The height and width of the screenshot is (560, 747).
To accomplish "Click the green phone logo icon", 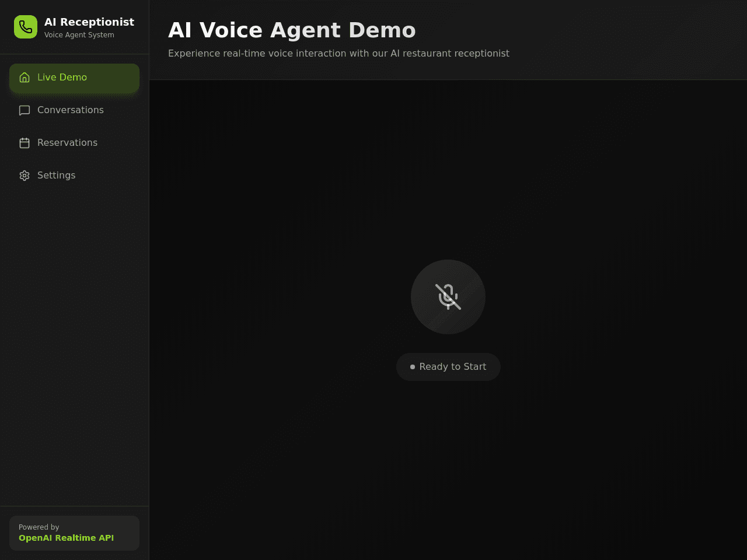I will pos(26,27).
